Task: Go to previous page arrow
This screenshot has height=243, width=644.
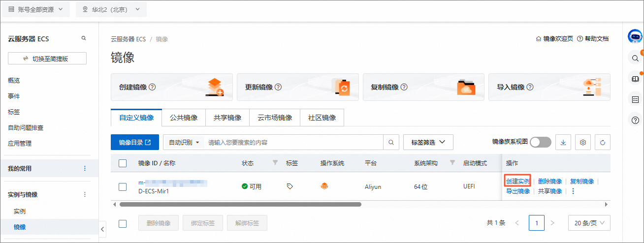Action: [x=517, y=223]
